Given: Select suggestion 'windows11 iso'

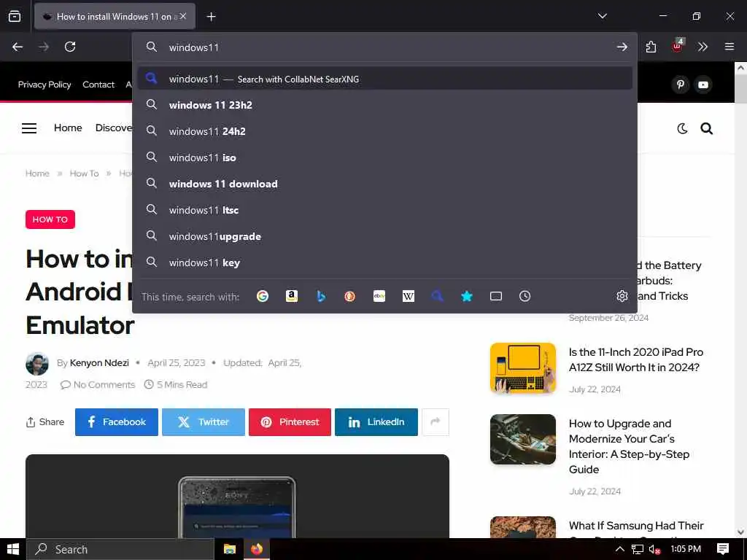Looking at the screenshot, I should 385,157.
